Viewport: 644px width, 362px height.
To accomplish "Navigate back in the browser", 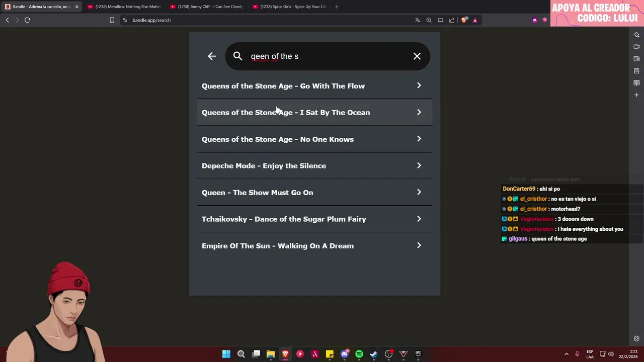I will (x=7, y=20).
